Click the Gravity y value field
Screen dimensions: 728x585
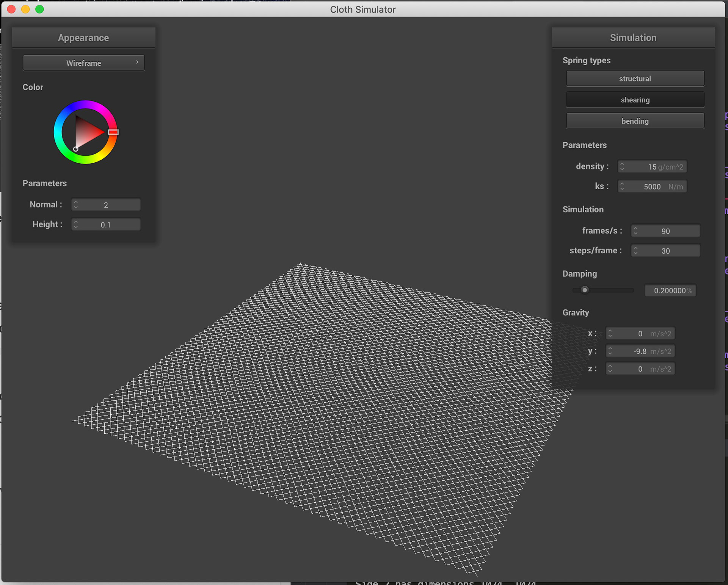coord(640,351)
